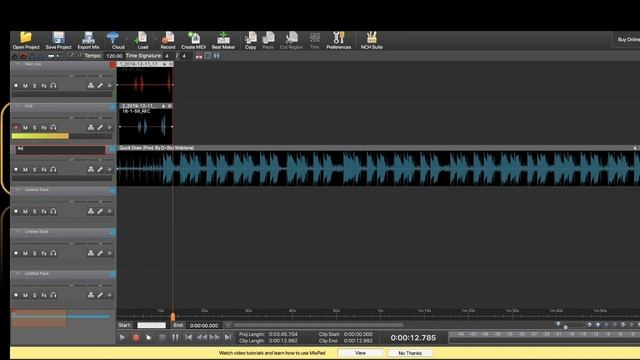The height and width of the screenshot is (360, 640).
Task: Click the Paste toolbar icon
Action: [x=268, y=40]
